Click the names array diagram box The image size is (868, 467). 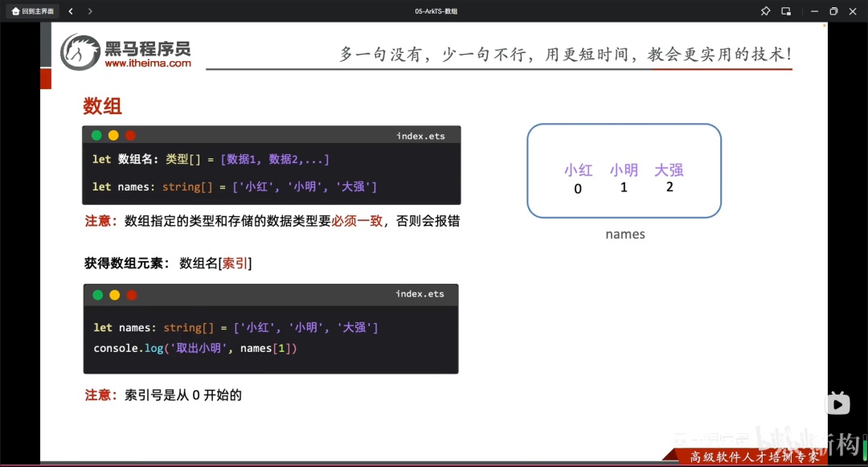(x=624, y=170)
